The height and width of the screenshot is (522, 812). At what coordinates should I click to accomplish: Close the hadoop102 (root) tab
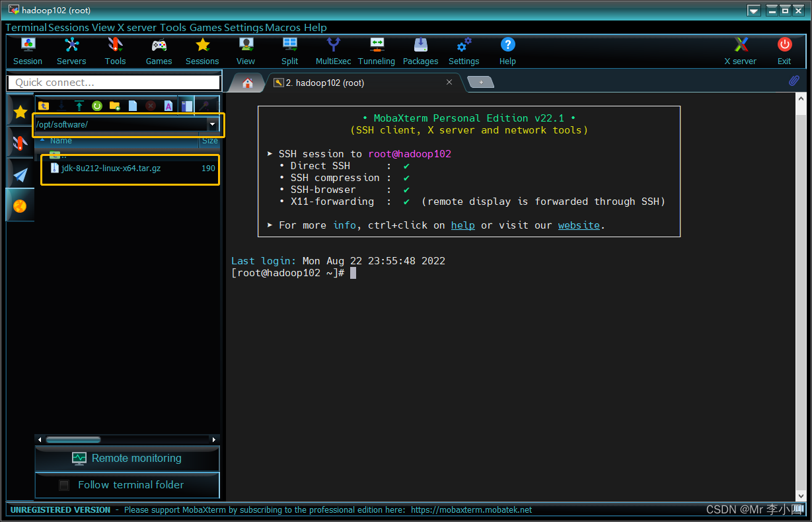[x=449, y=83]
